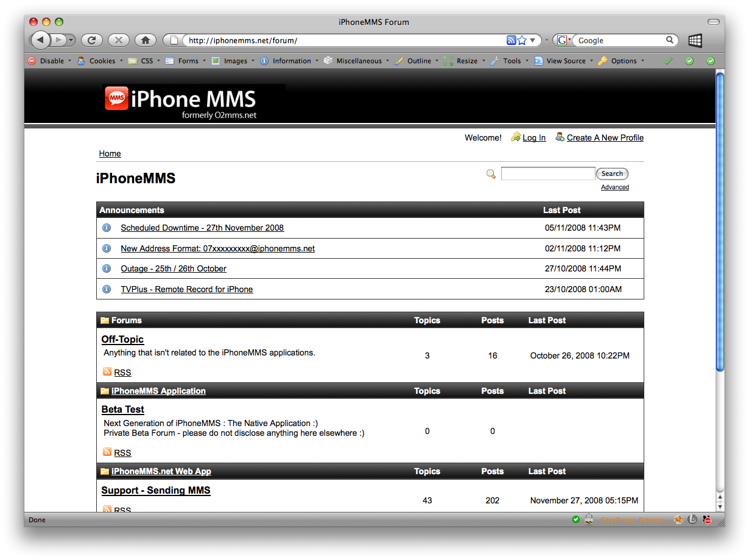
Task: Open the Forms dropdown menu
Action: (x=186, y=61)
